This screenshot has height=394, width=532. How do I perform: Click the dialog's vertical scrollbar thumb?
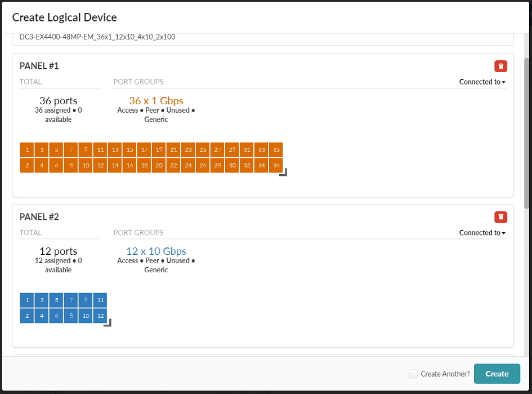pos(526,132)
